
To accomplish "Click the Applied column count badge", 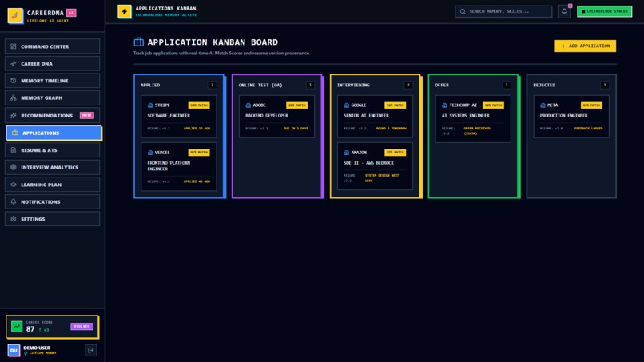I will pos(212,85).
